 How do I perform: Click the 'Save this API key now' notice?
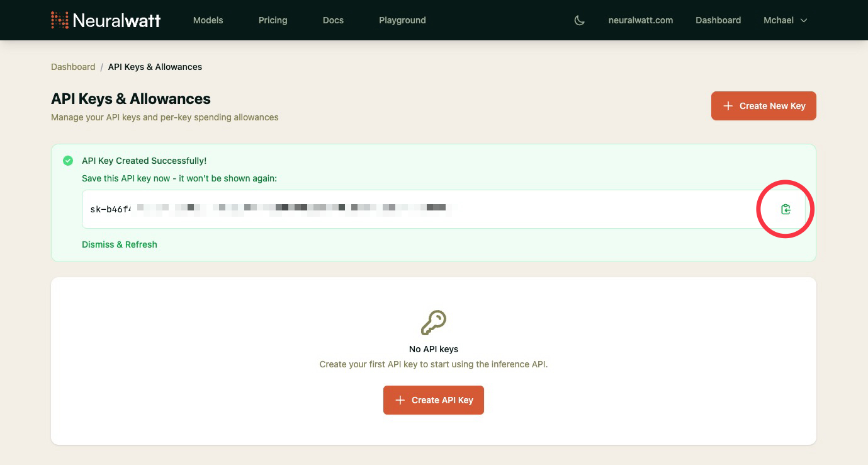coord(179,178)
